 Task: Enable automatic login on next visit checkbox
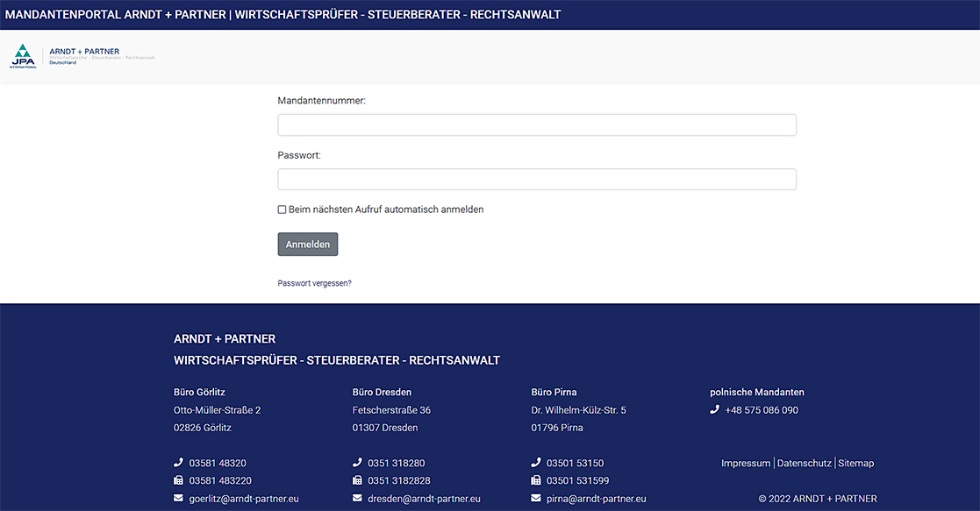pyautogui.click(x=282, y=209)
